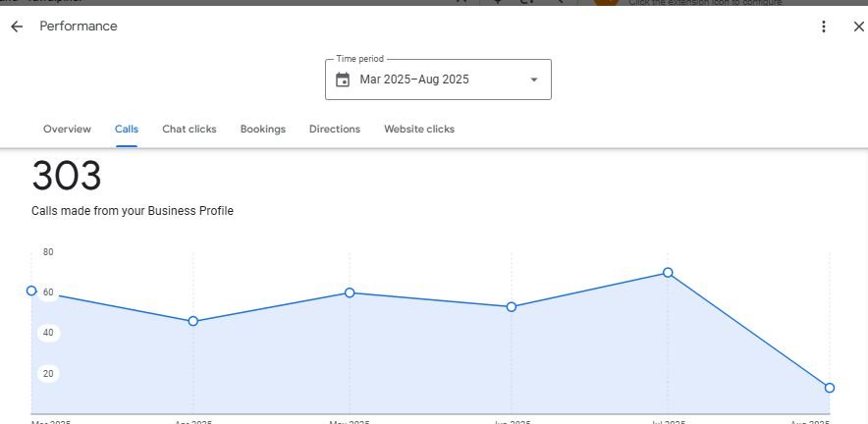Expand the Time period dropdown arrow
This screenshot has width=868, height=424.
(x=533, y=79)
